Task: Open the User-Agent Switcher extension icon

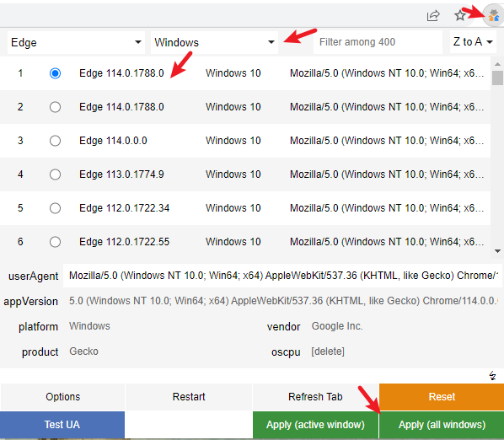Action: (494, 15)
